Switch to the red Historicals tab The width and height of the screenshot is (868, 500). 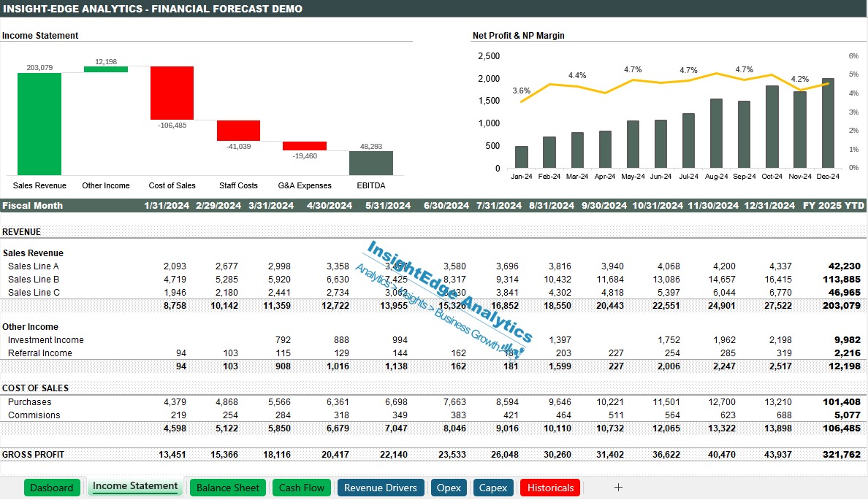550,488
